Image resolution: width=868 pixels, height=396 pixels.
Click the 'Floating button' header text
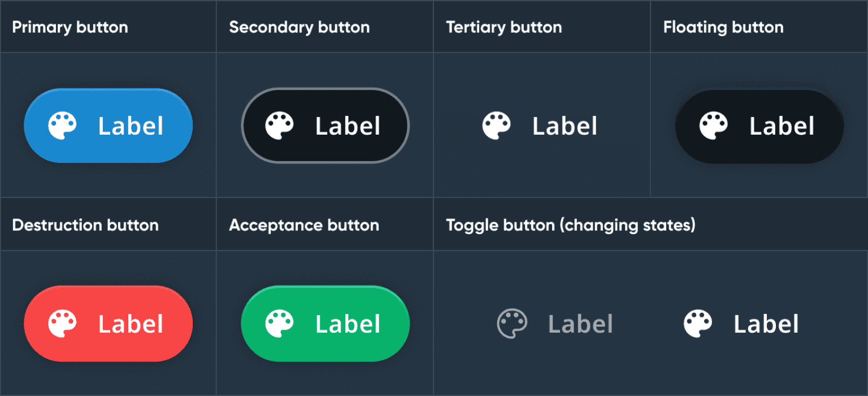coord(723,27)
